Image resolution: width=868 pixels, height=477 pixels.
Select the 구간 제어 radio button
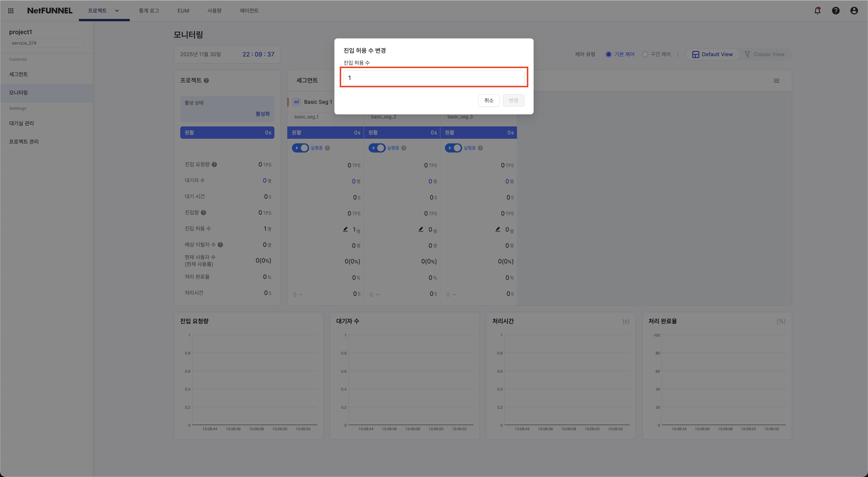[x=644, y=54]
